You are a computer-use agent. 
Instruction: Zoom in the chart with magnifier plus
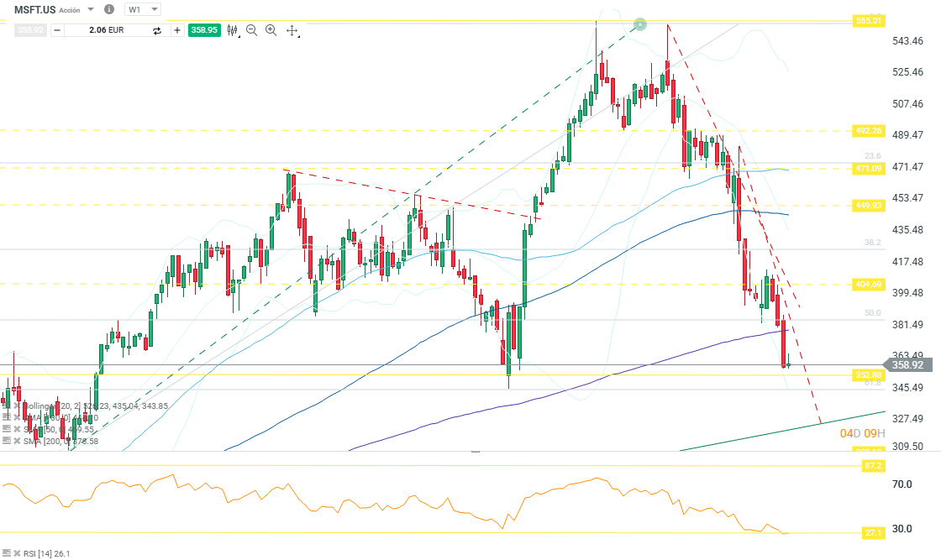click(x=271, y=30)
